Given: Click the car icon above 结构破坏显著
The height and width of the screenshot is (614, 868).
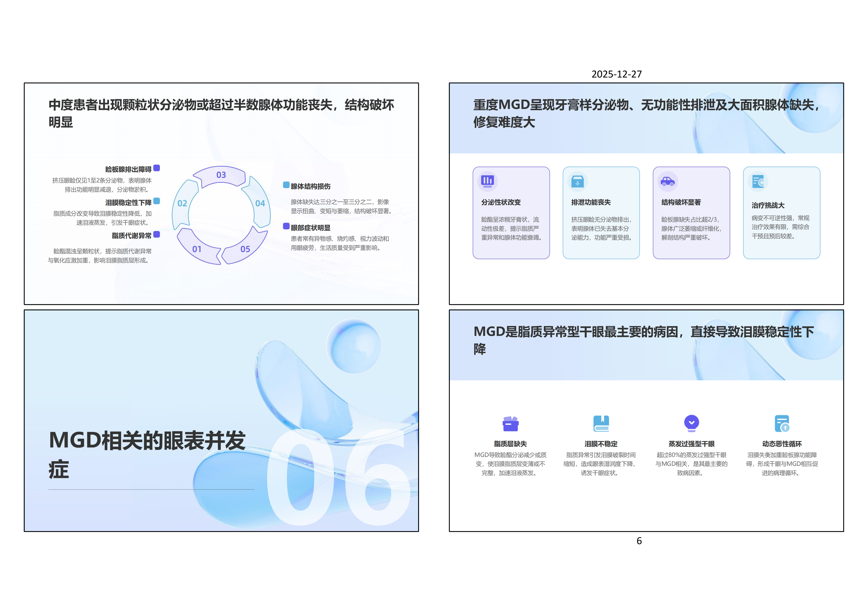Looking at the screenshot, I should point(667,181).
